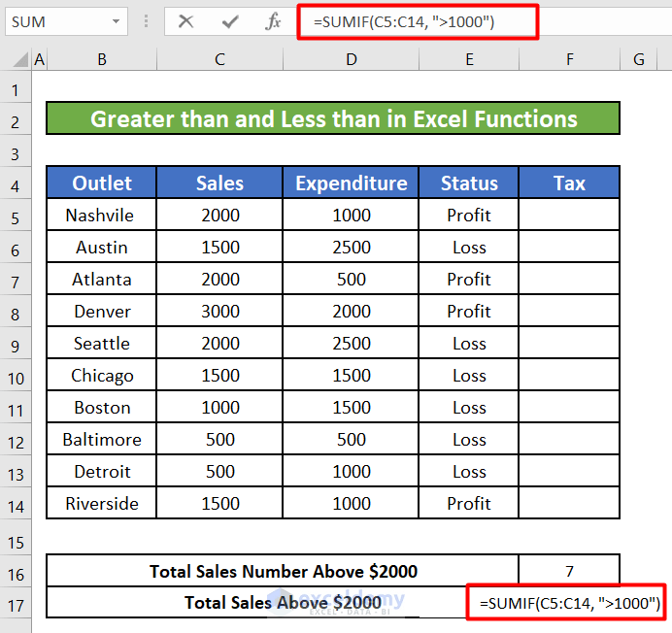This screenshot has height=633, width=672.
Task: Select 'Total Sales Number Above $2000' label cell
Action: [283, 571]
